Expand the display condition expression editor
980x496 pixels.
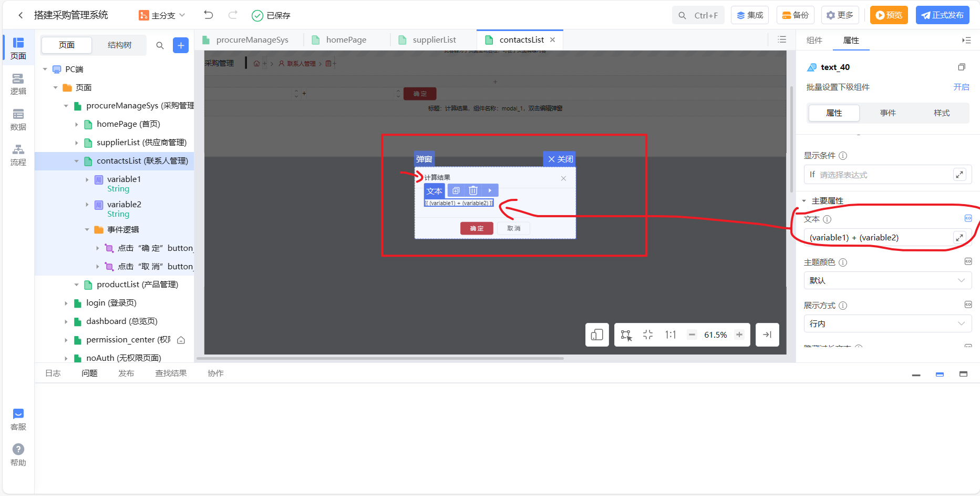960,175
